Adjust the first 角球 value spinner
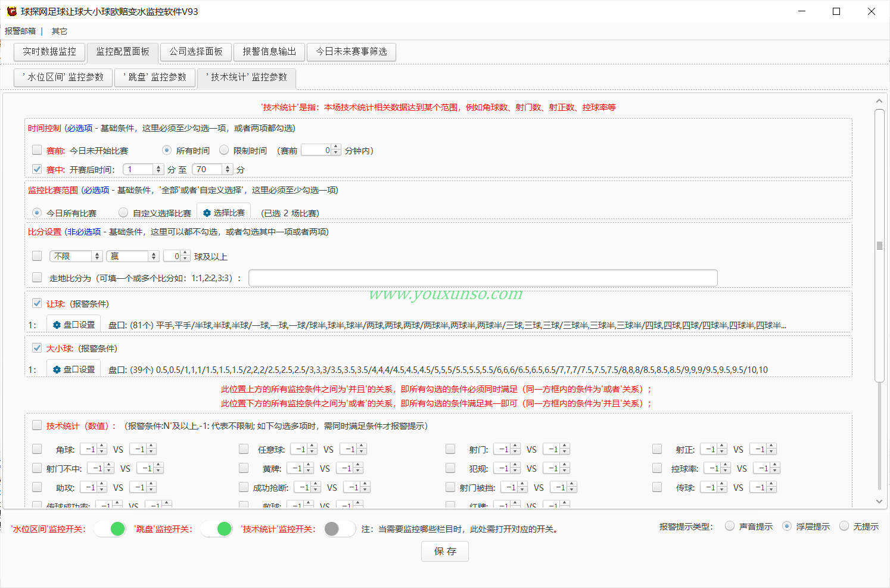Image resolution: width=890 pixels, height=588 pixels. click(x=94, y=449)
